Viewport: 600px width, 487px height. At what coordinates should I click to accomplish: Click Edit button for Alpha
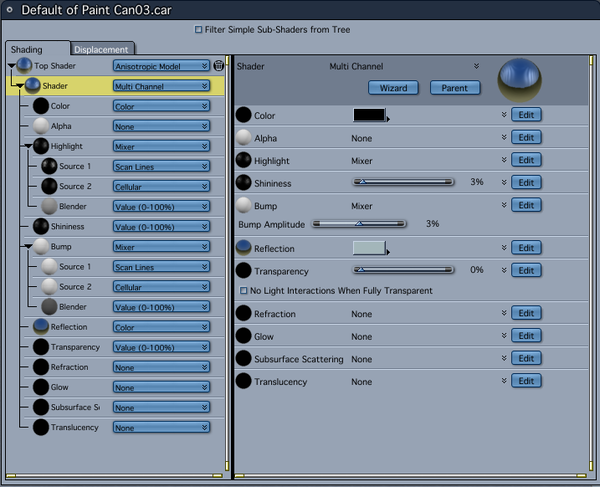(x=526, y=137)
